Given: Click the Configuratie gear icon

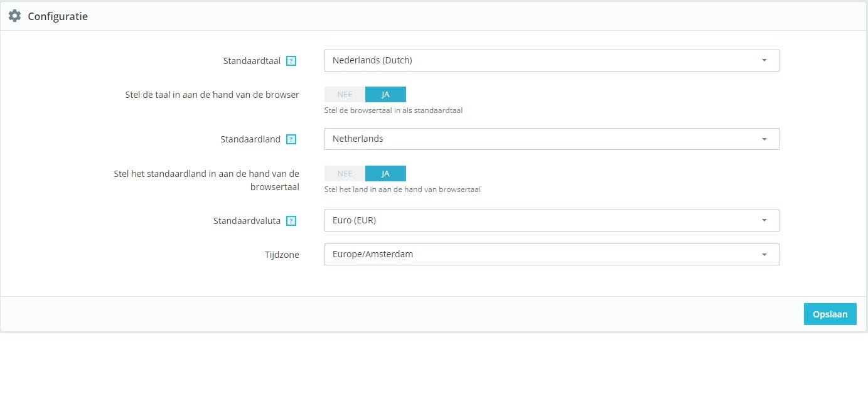Looking at the screenshot, I should pyautogui.click(x=14, y=16).
